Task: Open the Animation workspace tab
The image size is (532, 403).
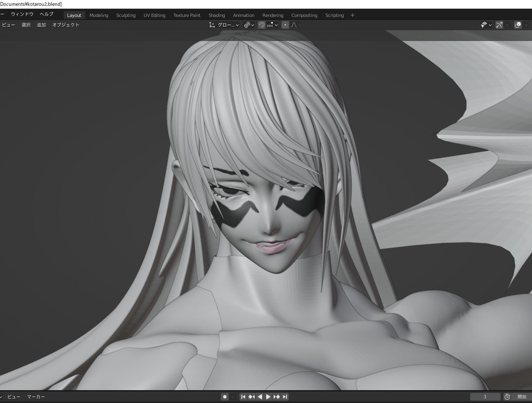Action: click(x=244, y=15)
